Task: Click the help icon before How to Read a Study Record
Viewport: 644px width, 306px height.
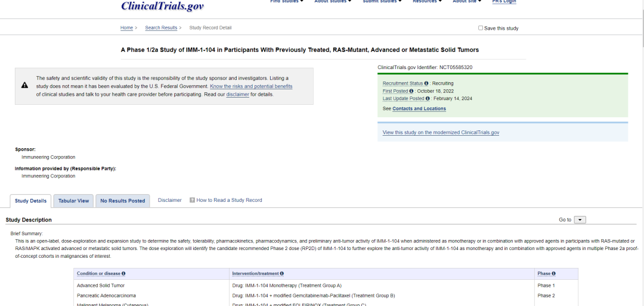Action: [x=192, y=200]
